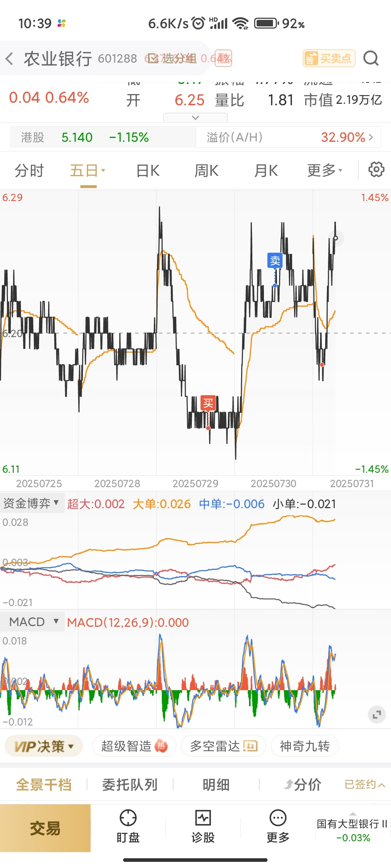Tap the latest price point circle
The image size is (391, 868).
336,238
